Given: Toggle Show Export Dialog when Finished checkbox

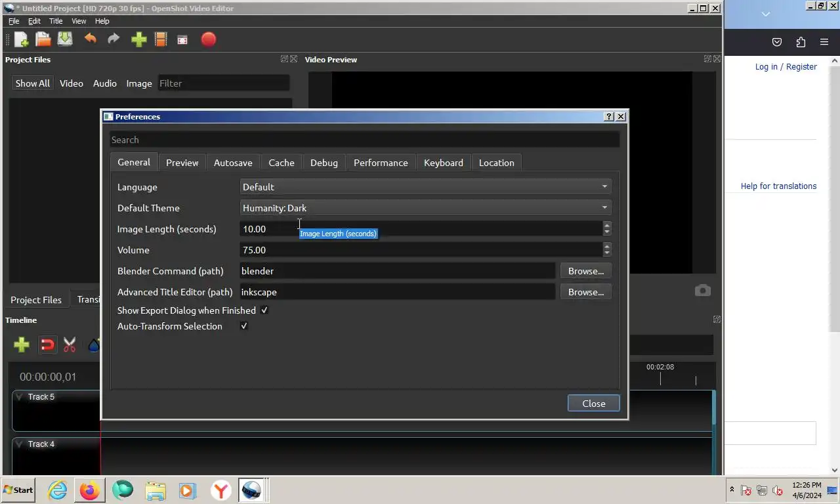Looking at the screenshot, I should [x=264, y=310].
